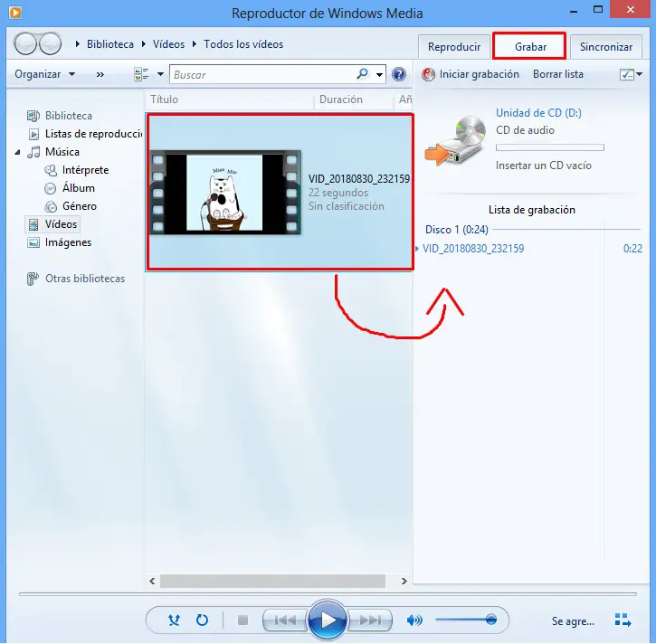Click the CD burn drive icon
The height and width of the screenshot is (644, 656).
[455, 140]
